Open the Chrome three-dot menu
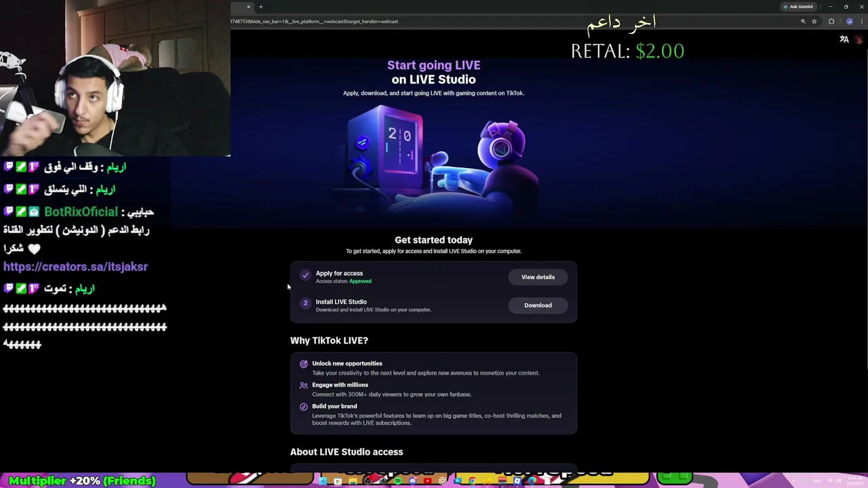Image resolution: width=868 pixels, height=488 pixels. (861, 21)
